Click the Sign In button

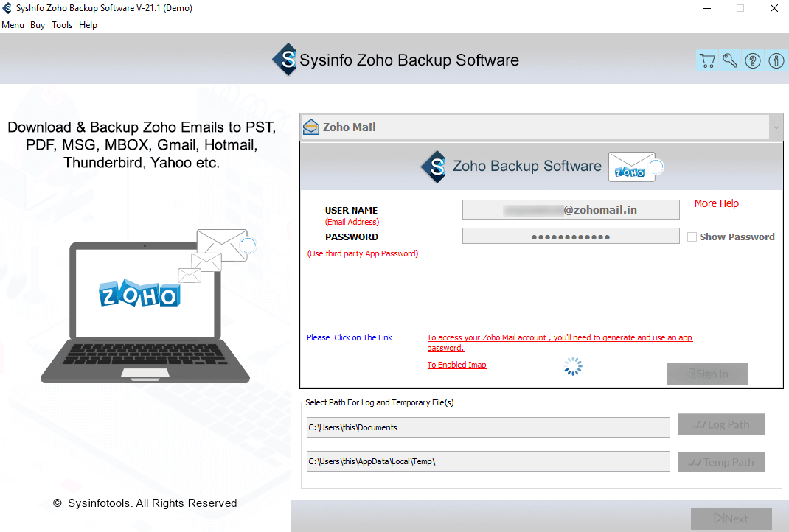point(707,374)
